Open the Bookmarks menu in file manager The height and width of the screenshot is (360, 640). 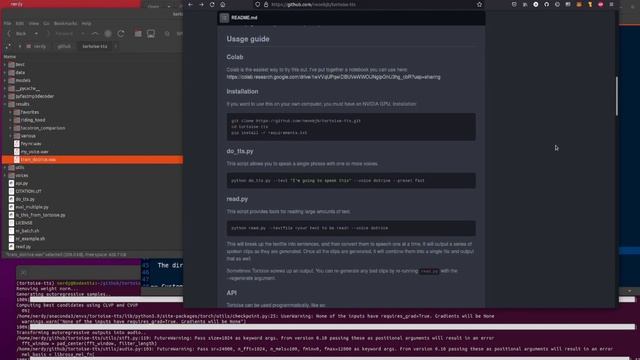[65, 24]
